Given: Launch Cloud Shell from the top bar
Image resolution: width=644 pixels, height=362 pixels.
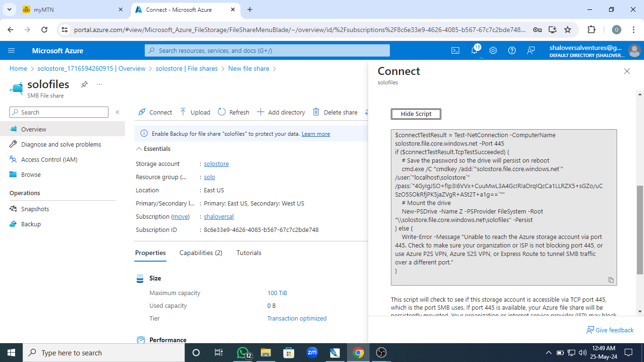Looking at the screenshot, I should 455,50.
